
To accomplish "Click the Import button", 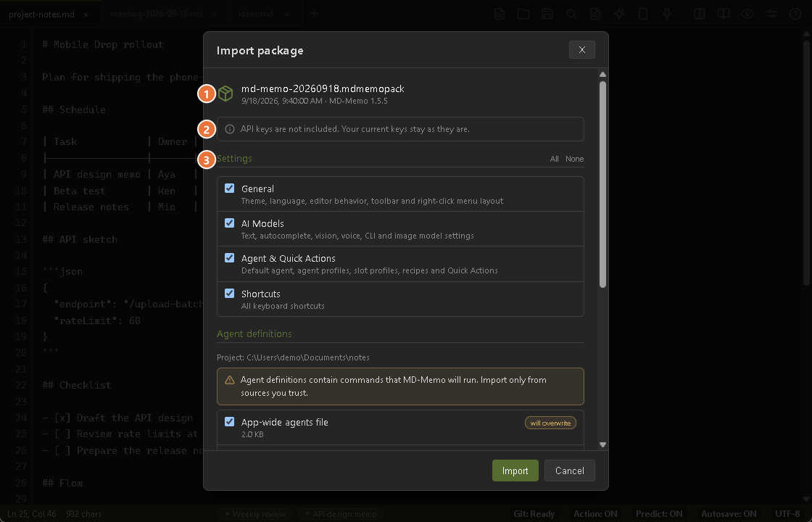I will 515,471.
